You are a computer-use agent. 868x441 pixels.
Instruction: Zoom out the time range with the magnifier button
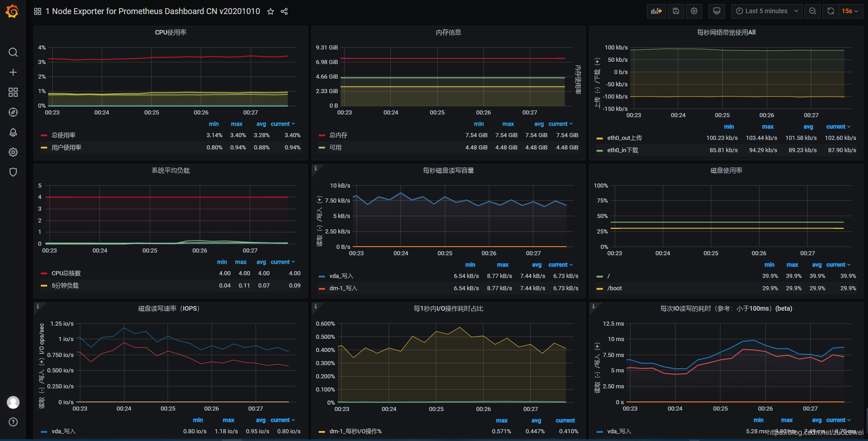813,11
